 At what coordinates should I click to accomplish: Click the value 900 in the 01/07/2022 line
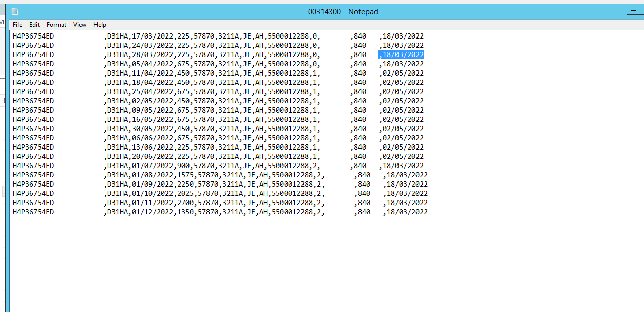click(183, 166)
